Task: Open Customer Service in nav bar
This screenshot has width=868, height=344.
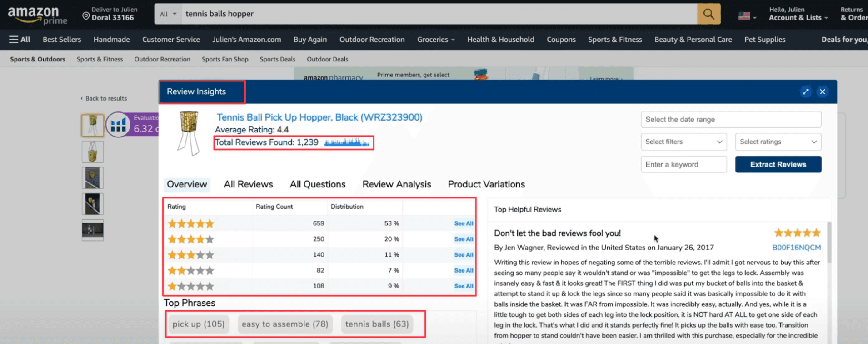Action: point(171,40)
